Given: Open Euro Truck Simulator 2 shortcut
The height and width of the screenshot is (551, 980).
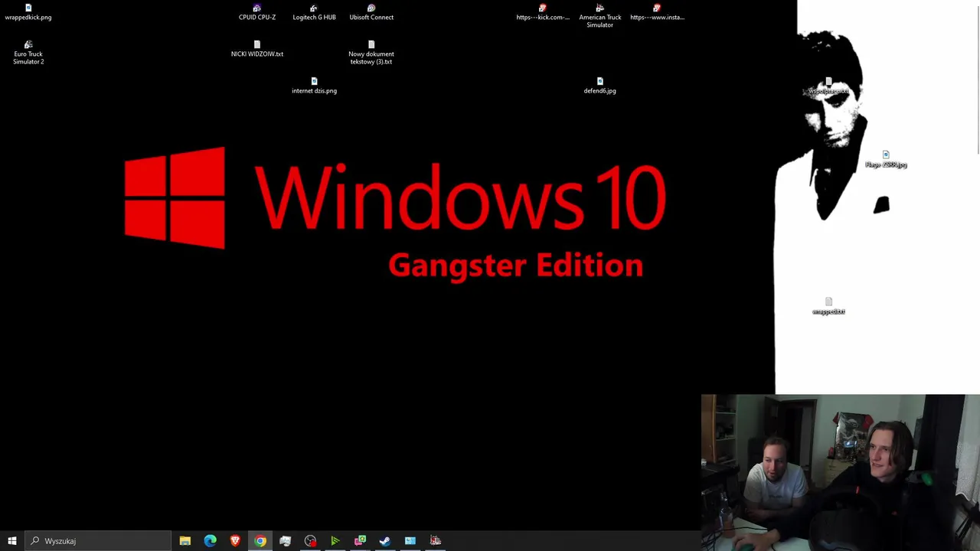Looking at the screenshot, I should [x=28, y=53].
